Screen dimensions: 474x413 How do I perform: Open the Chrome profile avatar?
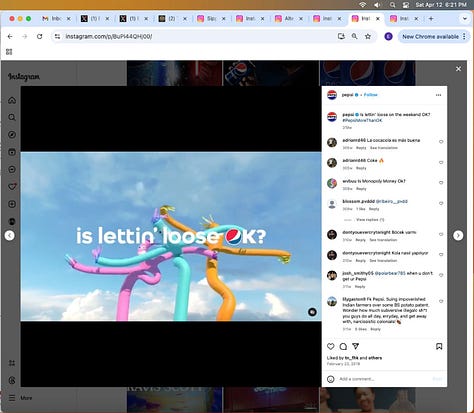coord(388,36)
